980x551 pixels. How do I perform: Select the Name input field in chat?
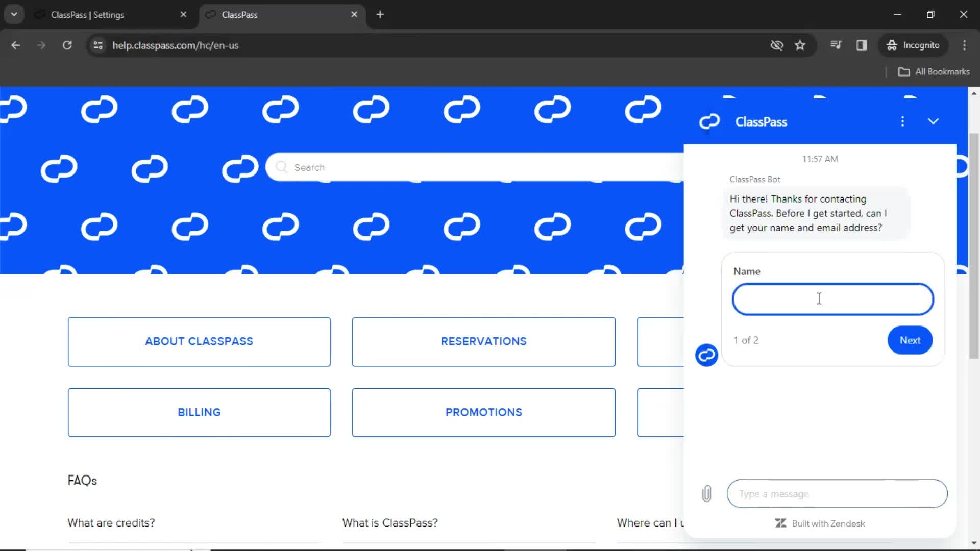pos(832,298)
